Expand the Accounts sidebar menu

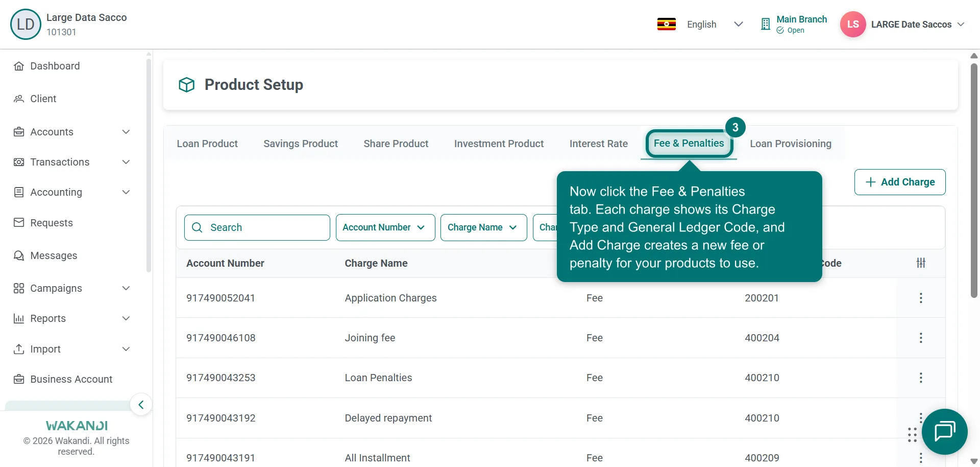[x=71, y=132]
